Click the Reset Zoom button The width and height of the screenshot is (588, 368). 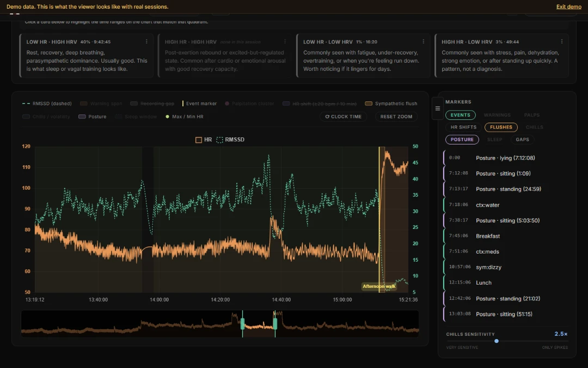pyautogui.click(x=396, y=117)
